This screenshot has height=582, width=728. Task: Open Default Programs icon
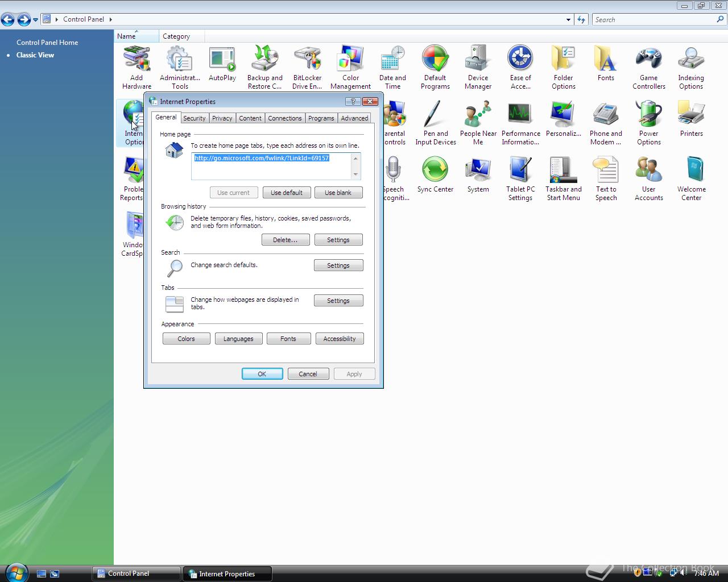(435, 67)
